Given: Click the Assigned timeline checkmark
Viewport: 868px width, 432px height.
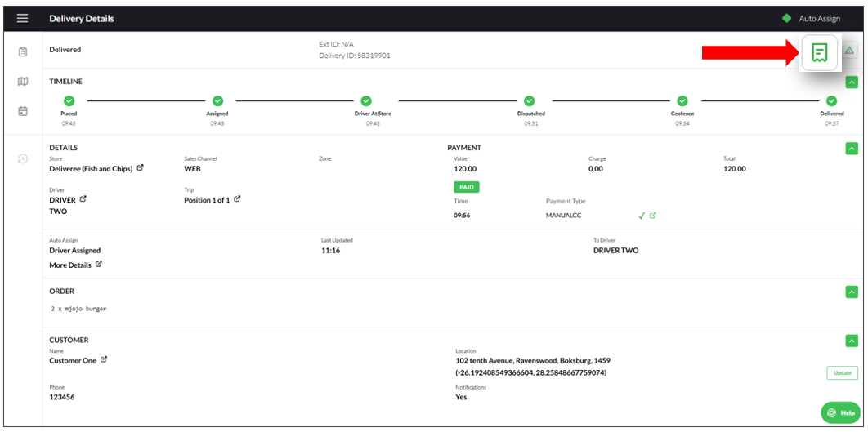Looking at the screenshot, I should click(217, 100).
